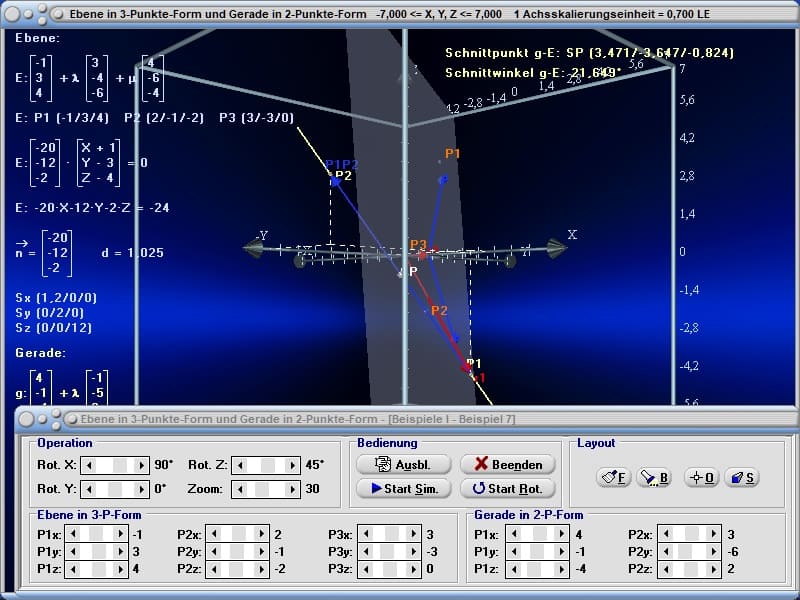Decrease plane P1x in Ebene in 3-P-Form
800x600 pixels.
pyautogui.click(x=73, y=534)
